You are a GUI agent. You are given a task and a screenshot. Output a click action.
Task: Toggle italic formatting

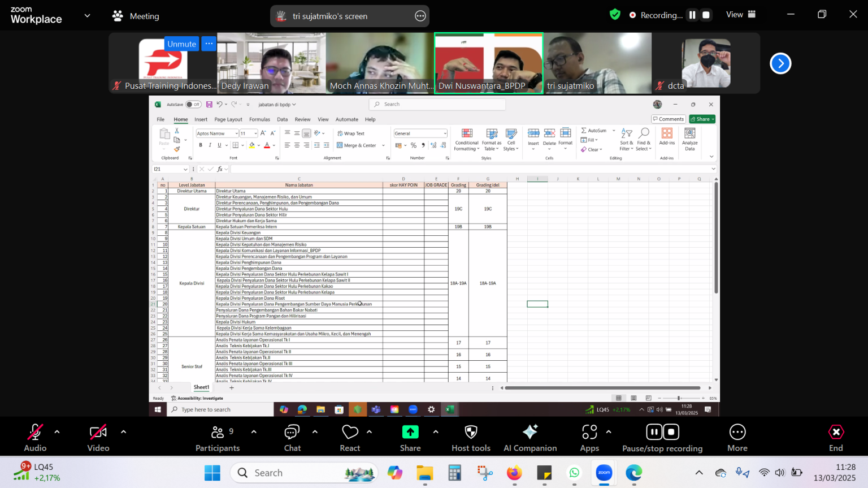(x=209, y=145)
